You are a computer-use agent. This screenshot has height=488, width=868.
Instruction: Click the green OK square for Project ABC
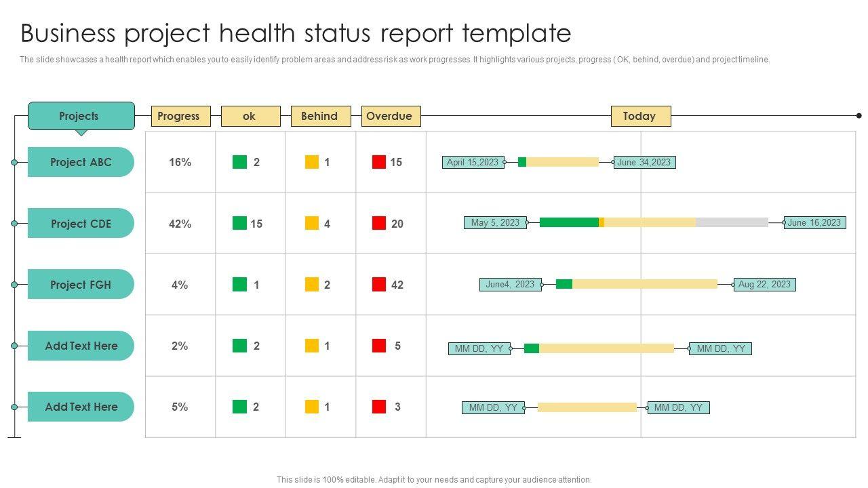239,162
